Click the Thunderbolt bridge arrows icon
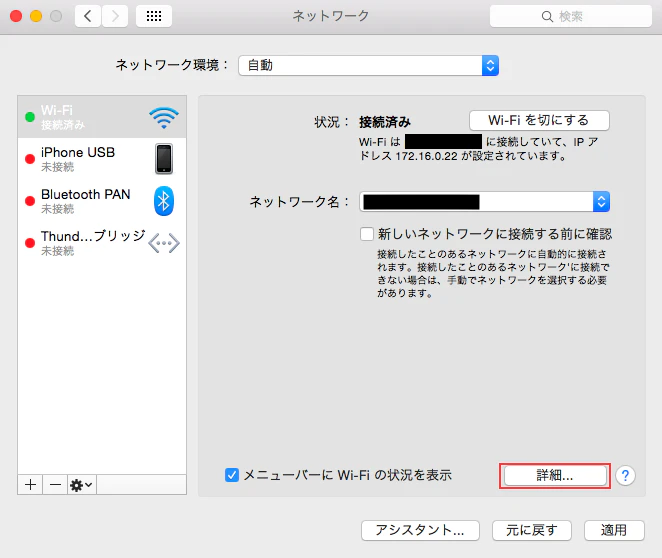The height and width of the screenshot is (558, 662). tap(164, 243)
